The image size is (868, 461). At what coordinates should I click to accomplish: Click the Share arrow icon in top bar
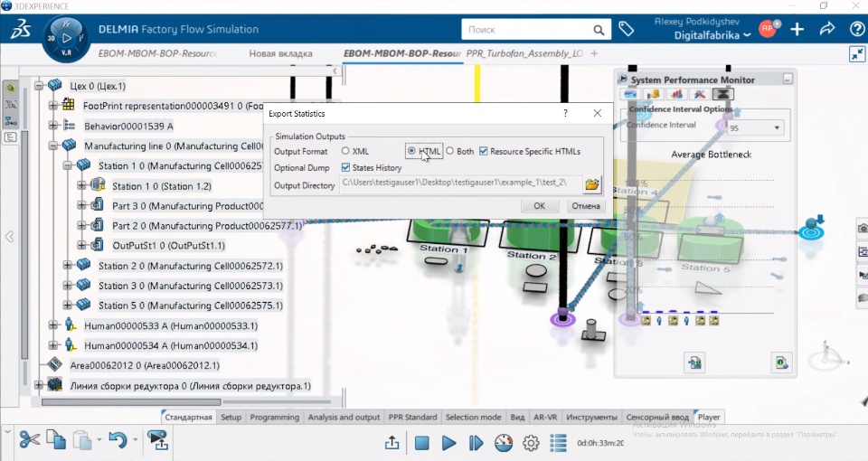coord(827,29)
